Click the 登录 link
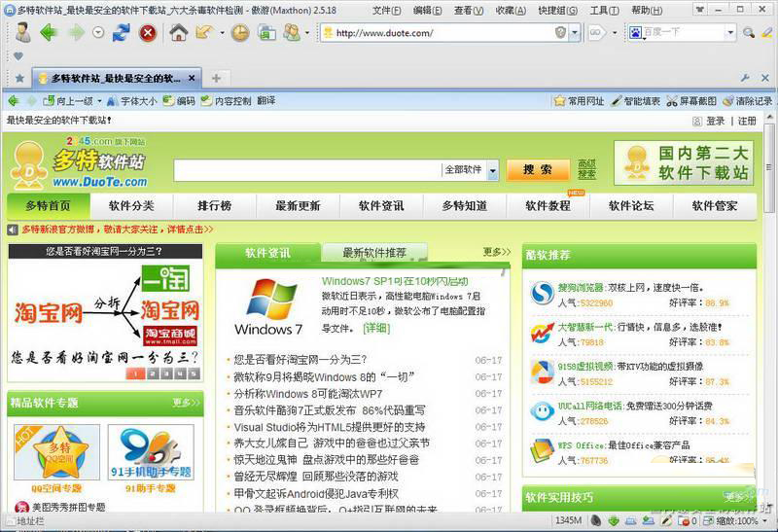Image resolution: width=778 pixels, height=532 pixels. point(716,122)
